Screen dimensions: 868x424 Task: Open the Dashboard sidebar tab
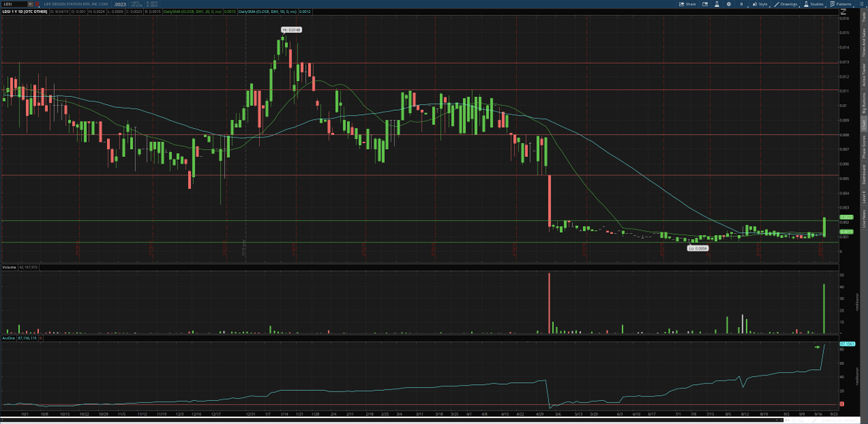pos(864,174)
